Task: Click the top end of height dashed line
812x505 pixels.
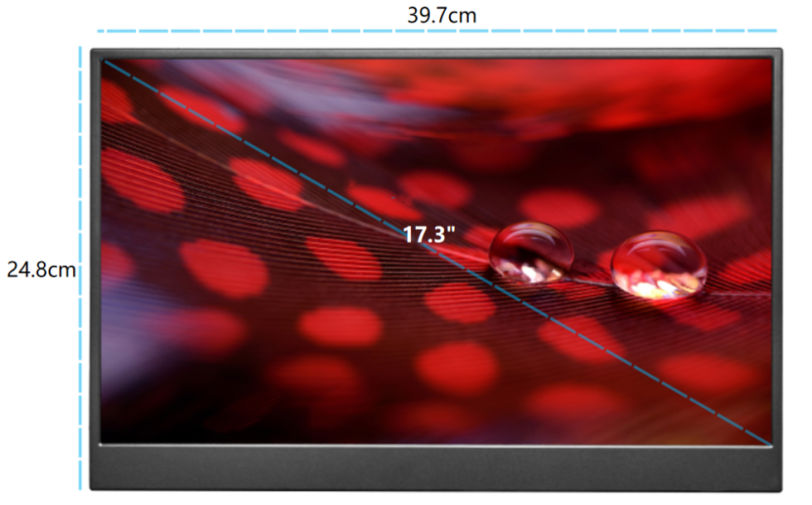Action: (80, 50)
